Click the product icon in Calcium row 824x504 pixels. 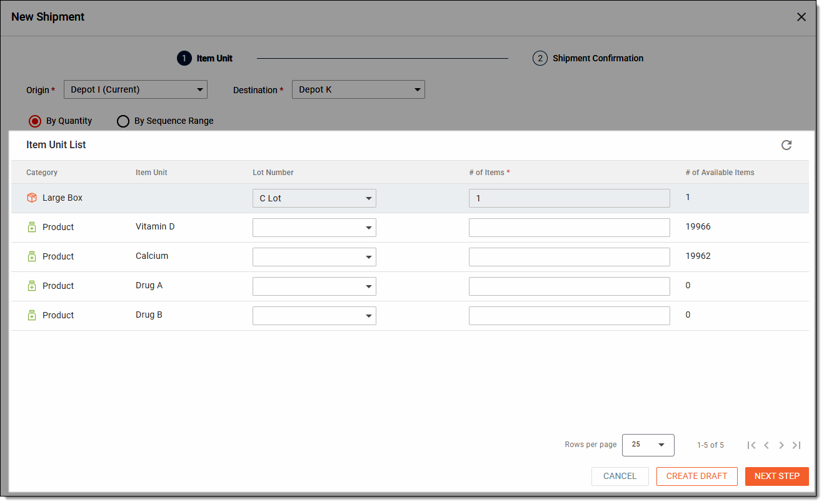tap(32, 256)
